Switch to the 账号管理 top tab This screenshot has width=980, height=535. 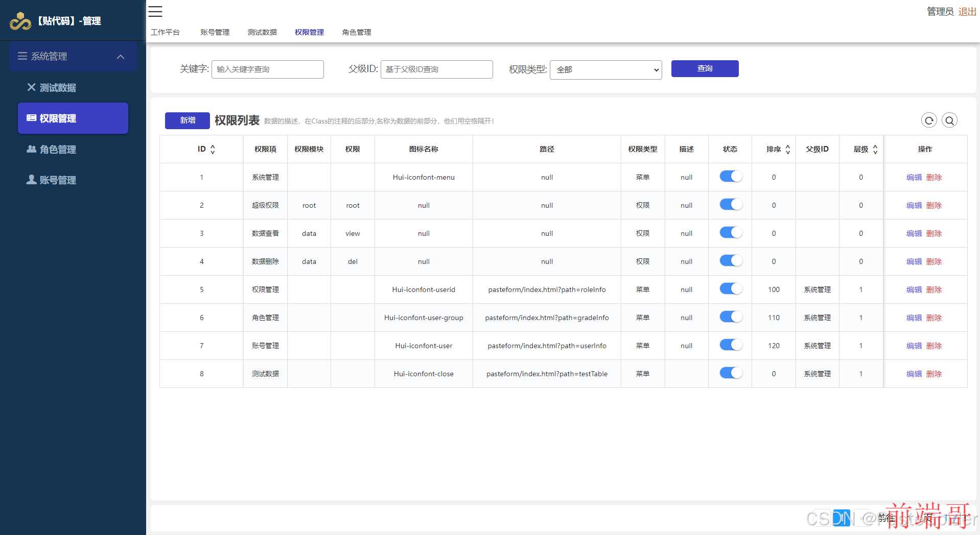tap(215, 32)
